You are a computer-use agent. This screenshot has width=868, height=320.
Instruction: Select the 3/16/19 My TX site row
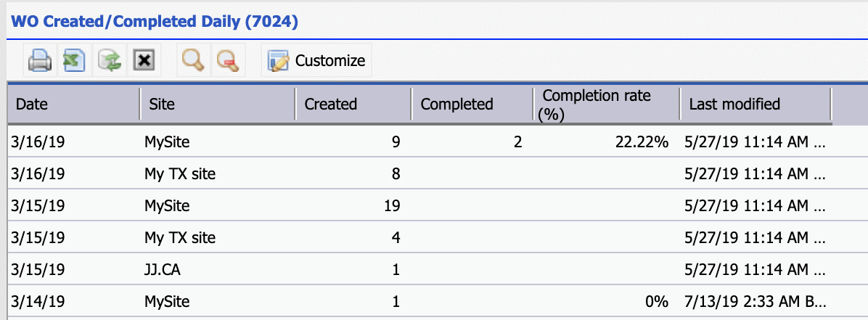point(179,174)
